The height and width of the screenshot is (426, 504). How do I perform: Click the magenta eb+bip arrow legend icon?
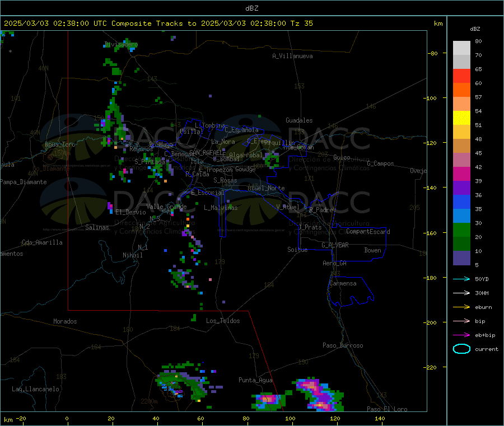pyautogui.click(x=461, y=335)
